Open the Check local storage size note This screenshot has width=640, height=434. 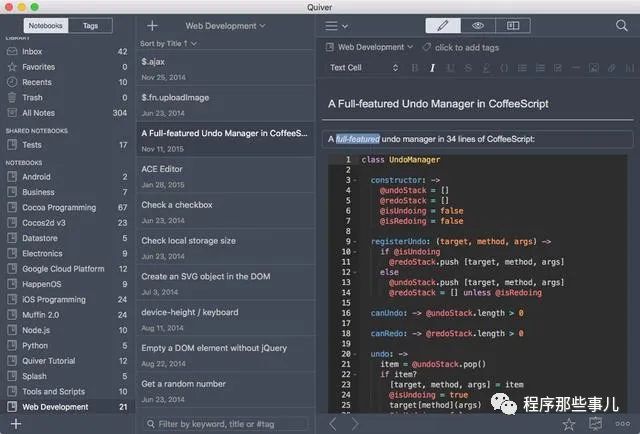225,248
